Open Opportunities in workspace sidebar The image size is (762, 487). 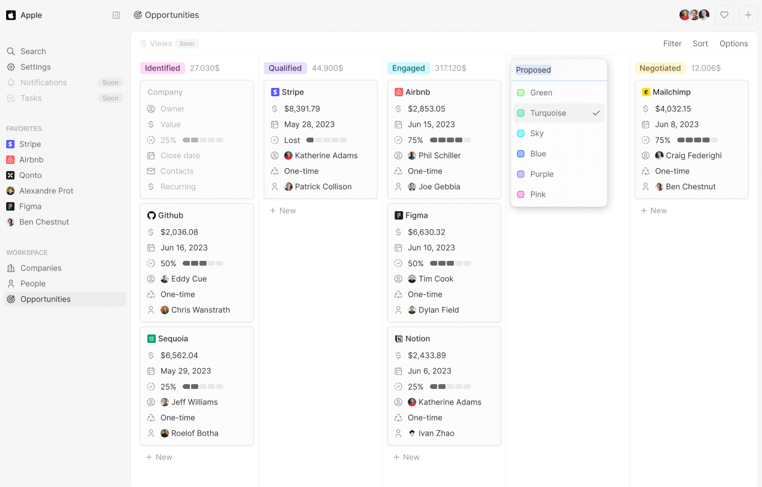(x=64, y=299)
